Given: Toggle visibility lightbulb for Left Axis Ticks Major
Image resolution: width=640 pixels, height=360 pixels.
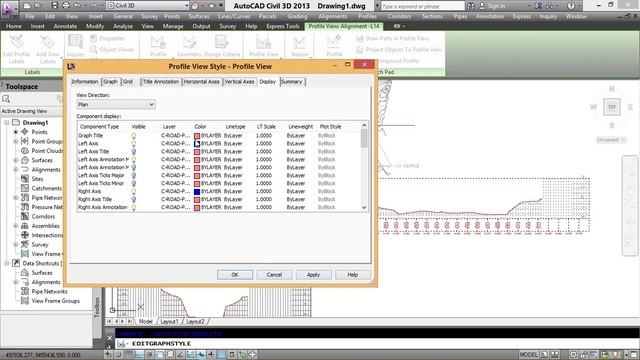Looking at the screenshot, I should tap(133, 176).
